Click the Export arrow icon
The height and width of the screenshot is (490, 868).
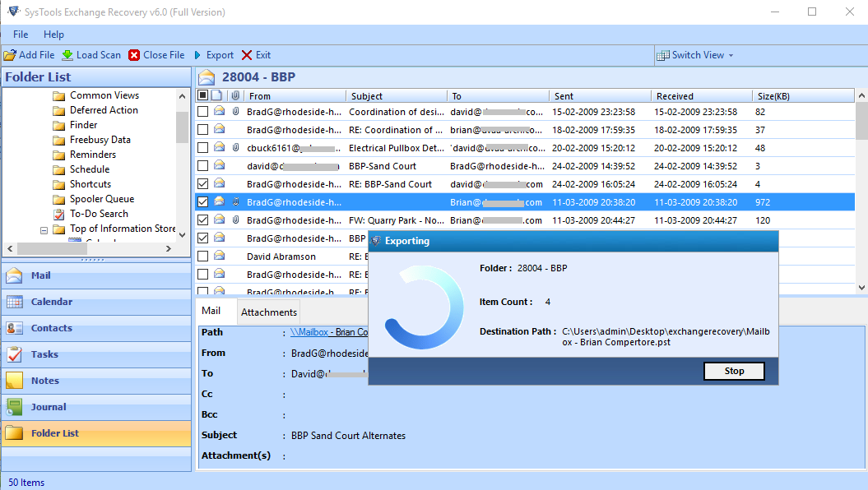[x=197, y=55]
